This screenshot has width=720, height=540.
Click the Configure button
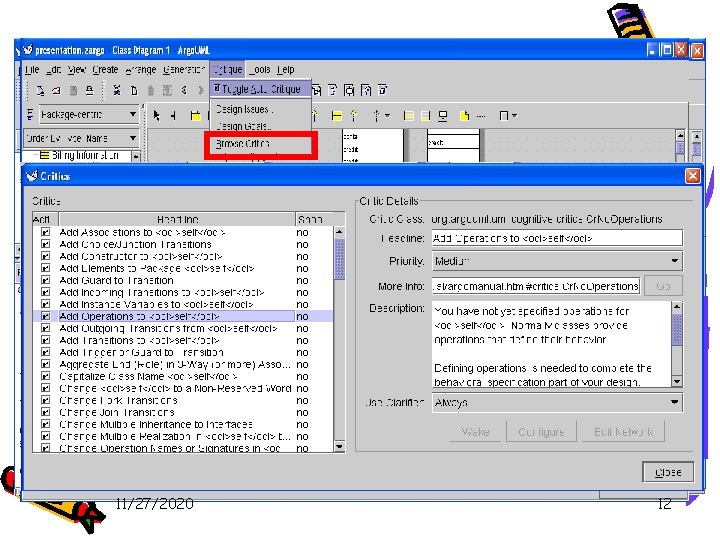541,432
